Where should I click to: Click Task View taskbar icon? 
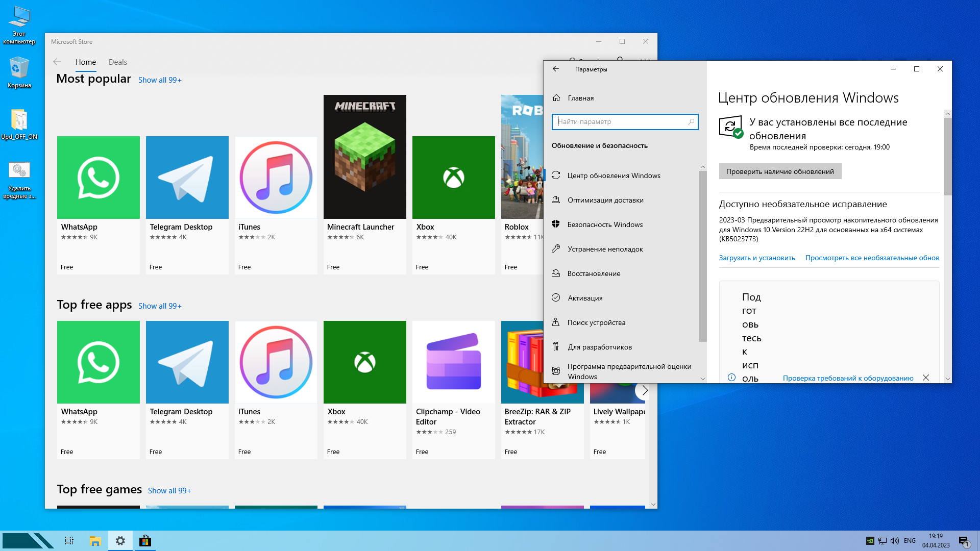click(x=69, y=541)
